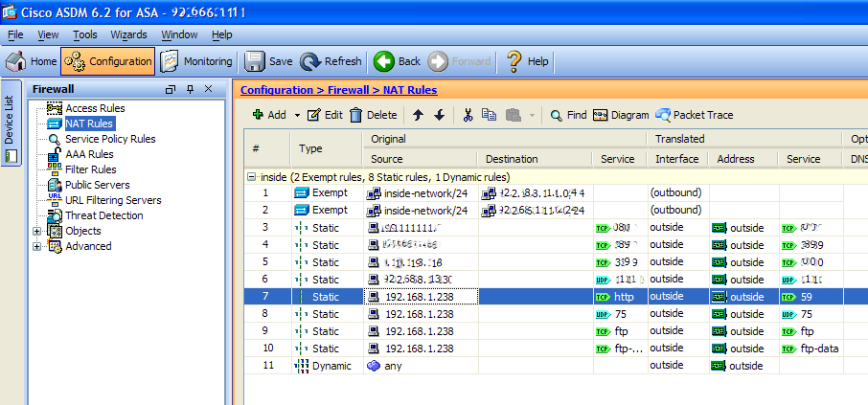868x405 pixels.
Task: Select rule 9 ftp service cell
Action: coord(620,331)
